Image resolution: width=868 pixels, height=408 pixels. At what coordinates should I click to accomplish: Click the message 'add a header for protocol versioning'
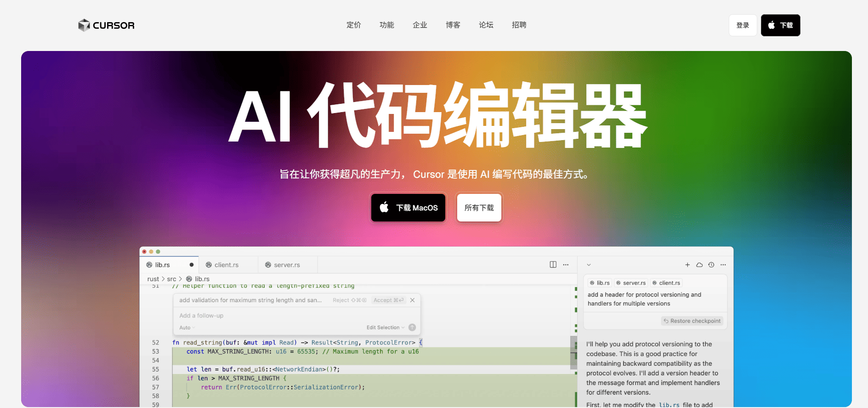(644, 299)
